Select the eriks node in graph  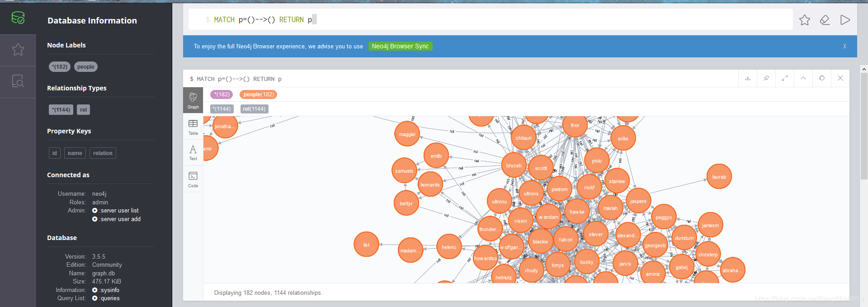click(x=623, y=139)
